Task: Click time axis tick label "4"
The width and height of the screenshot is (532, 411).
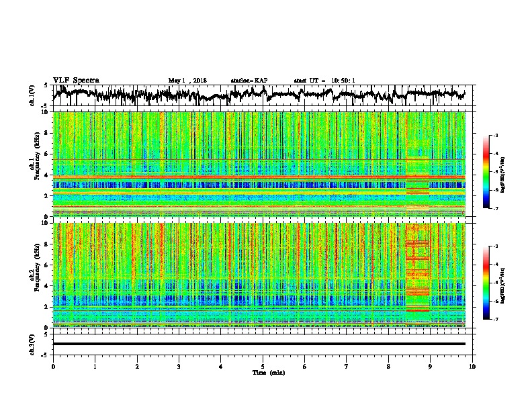Action: point(221,367)
